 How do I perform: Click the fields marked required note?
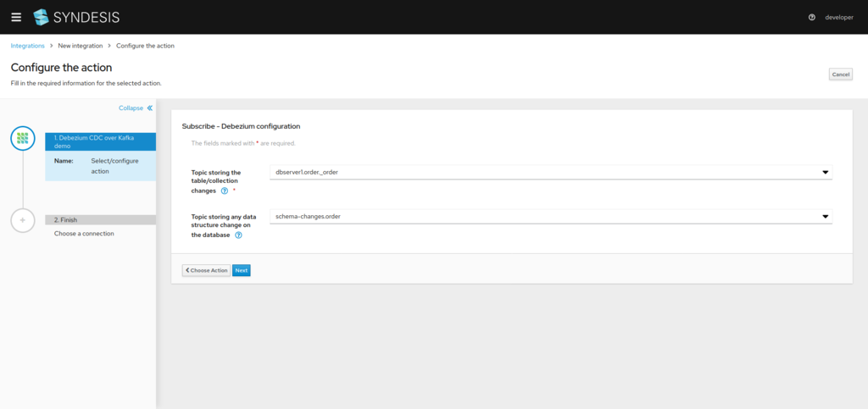point(243,143)
